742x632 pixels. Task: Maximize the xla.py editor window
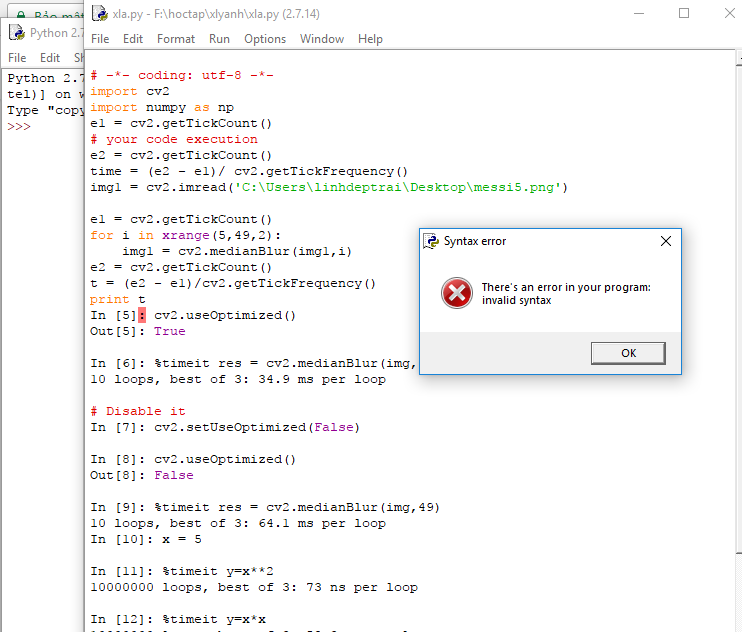click(684, 14)
